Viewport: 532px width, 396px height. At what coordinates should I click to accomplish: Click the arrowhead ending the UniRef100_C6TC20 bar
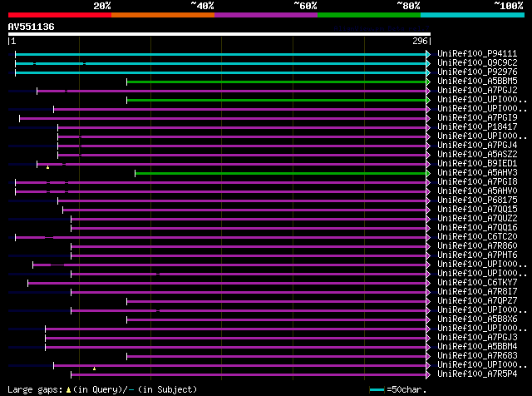point(428,237)
